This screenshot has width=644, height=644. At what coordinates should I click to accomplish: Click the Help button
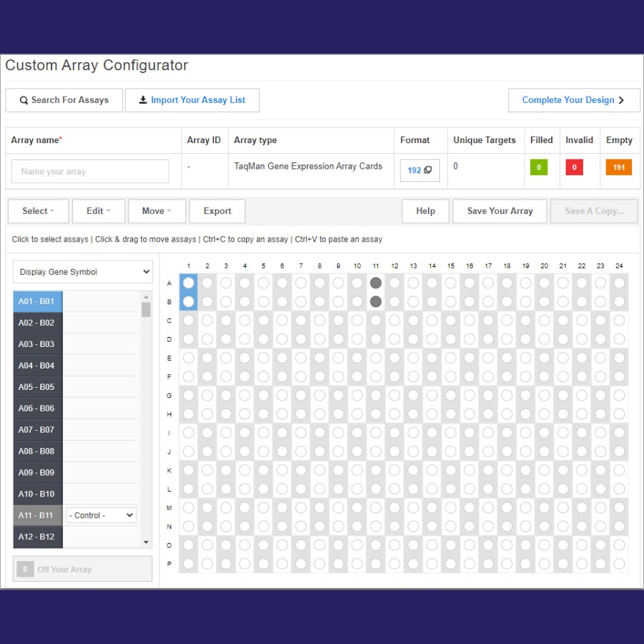coord(426,211)
